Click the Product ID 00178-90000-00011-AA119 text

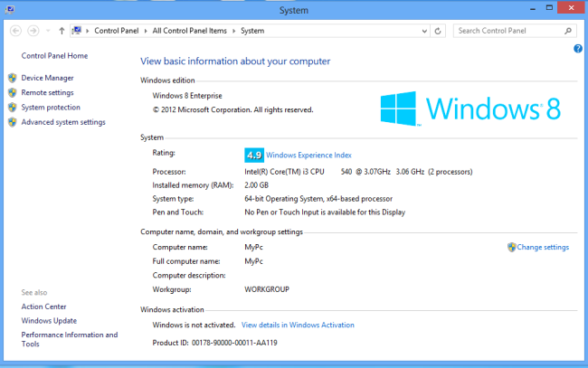coord(215,343)
